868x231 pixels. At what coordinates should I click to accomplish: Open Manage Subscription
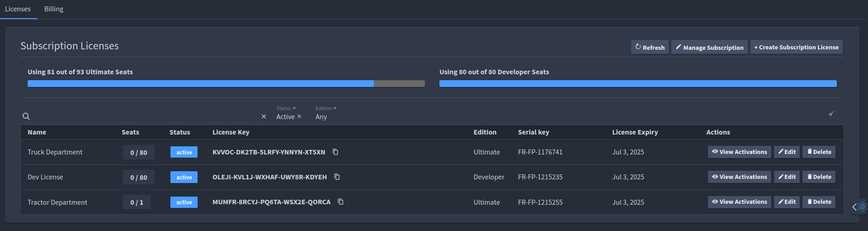click(x=709, y=47)
